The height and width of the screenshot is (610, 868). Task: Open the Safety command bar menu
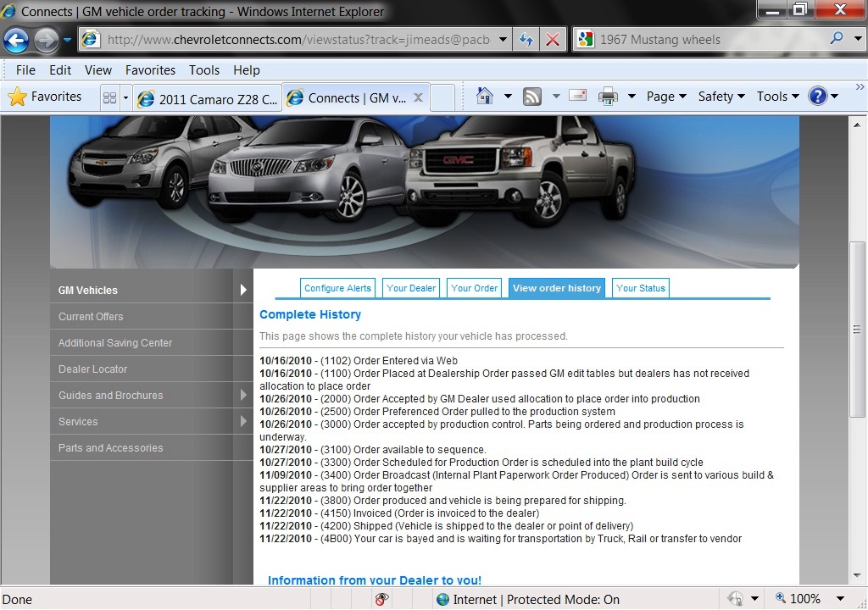coord(721,97)
